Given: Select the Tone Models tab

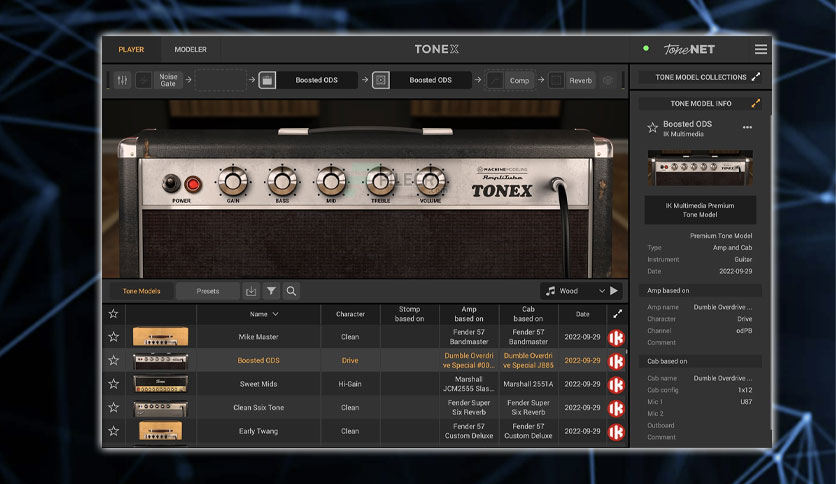Looking at the screenshot, I should pyautogui.click(x=141, y=291).
